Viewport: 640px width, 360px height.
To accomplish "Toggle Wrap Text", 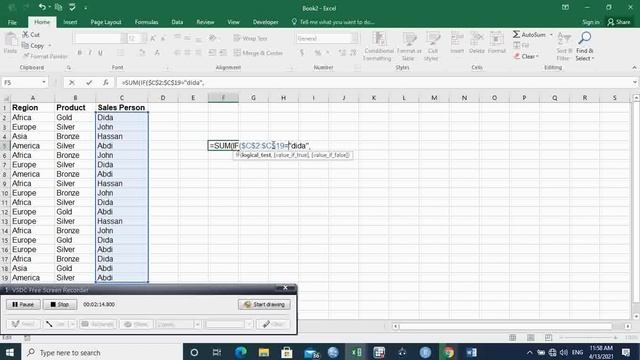I will pos(250,38).
